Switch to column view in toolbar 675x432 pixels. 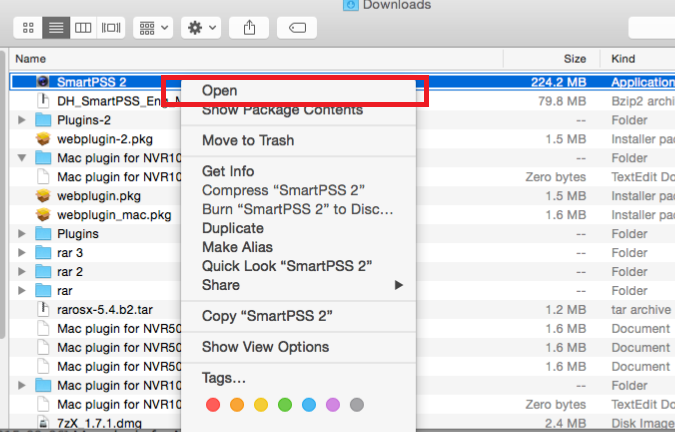pos(83,28)
